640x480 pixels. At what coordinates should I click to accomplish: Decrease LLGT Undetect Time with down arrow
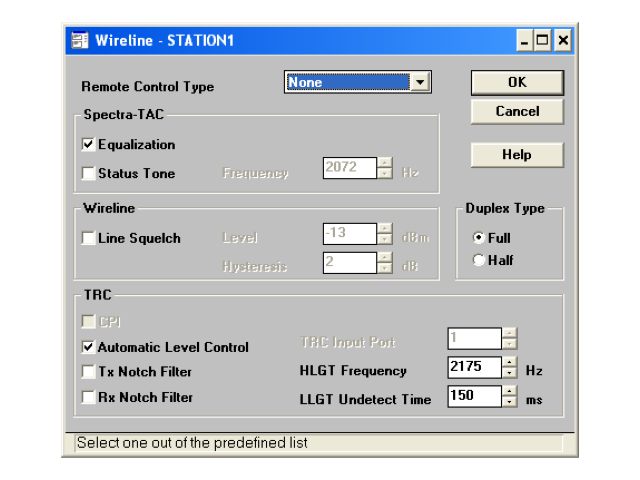pos(510,403)
